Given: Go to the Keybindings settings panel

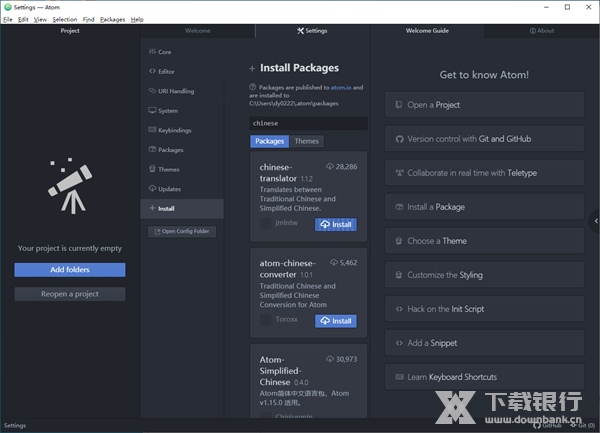Looking at the screenshot, I should [x=174, y=130].
